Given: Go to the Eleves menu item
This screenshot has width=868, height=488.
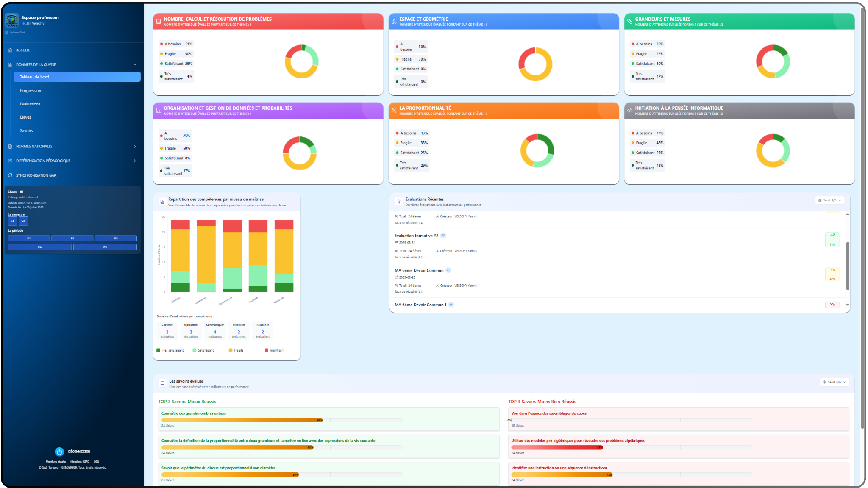Looking at the screenshot, I should [25, 117].
